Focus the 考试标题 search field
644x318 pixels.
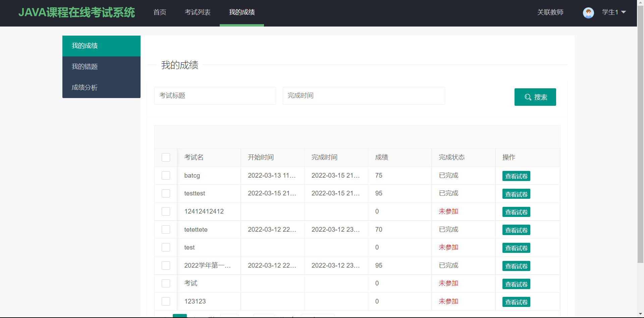(215, 96)
